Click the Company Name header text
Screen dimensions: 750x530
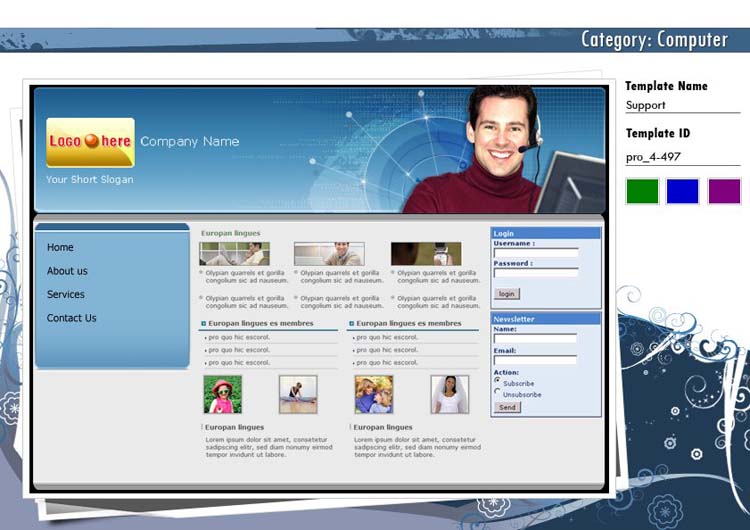190,141
